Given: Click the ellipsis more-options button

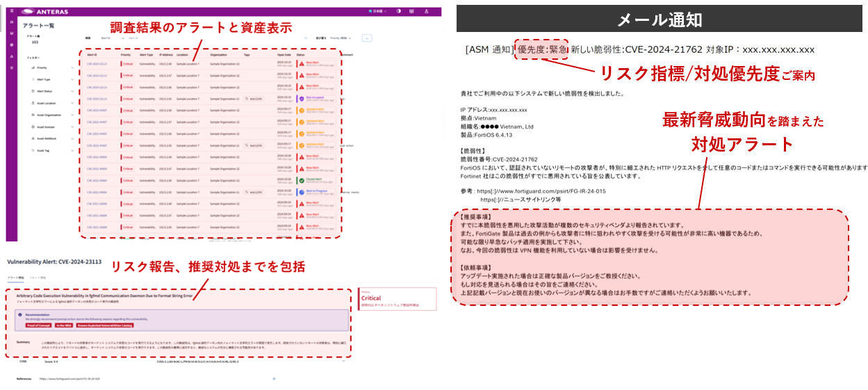Looking at the screenshot, I should 367,38.
